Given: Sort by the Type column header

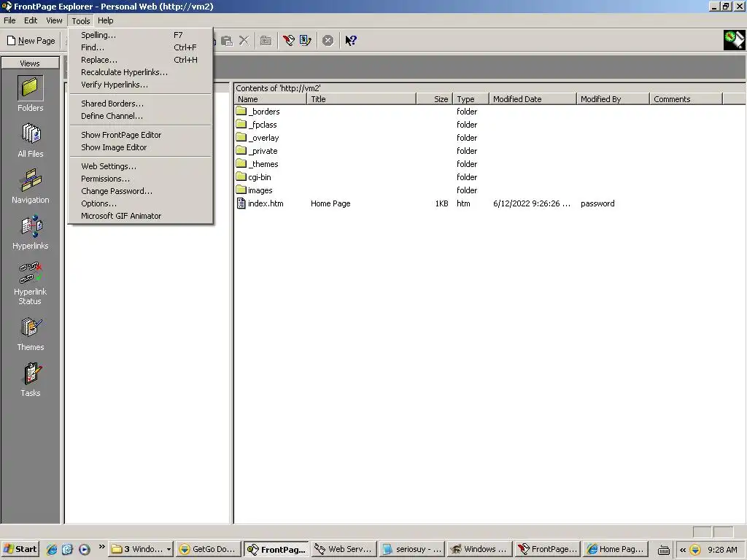Looking at the screenshot, I should coord(471,99).
